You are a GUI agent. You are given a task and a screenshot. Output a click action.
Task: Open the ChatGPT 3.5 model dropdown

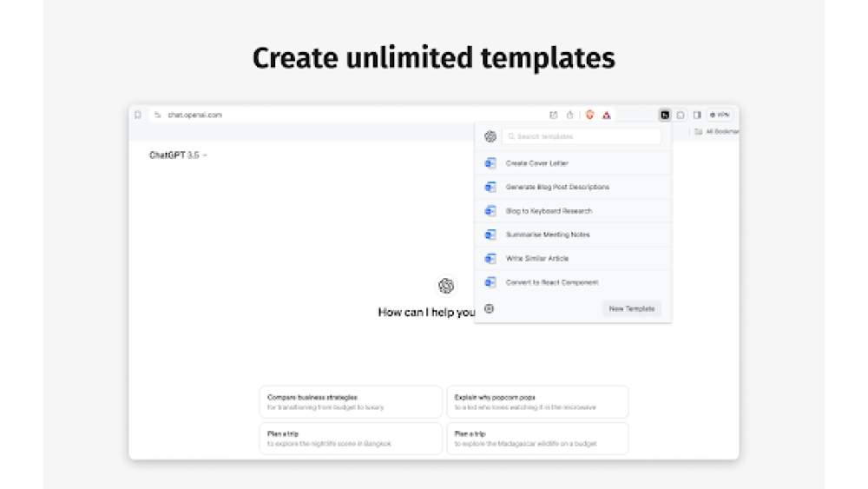pos(178,155)
